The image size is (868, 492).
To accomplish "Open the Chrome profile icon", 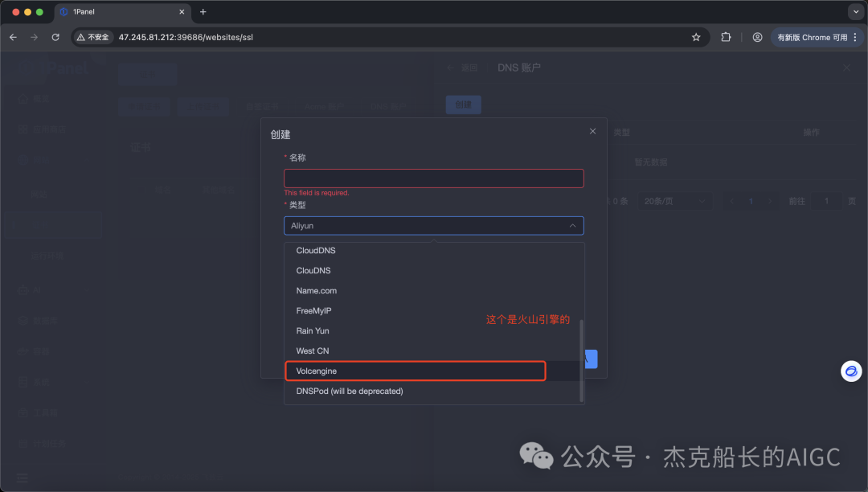I will point(757,37).
